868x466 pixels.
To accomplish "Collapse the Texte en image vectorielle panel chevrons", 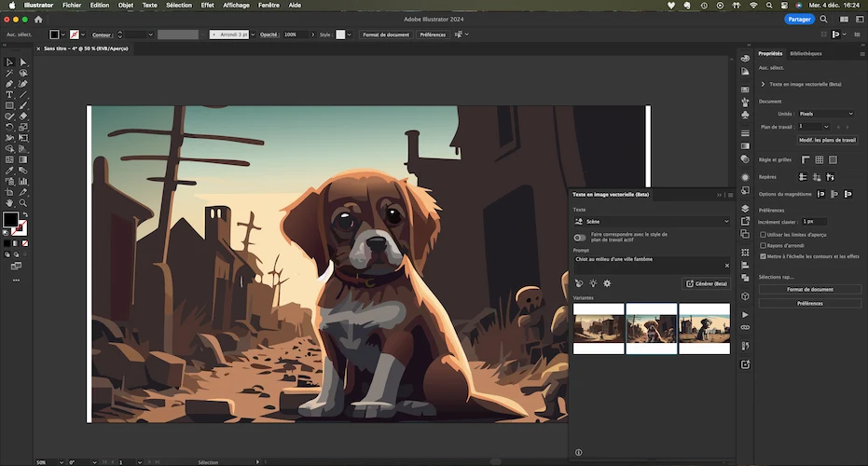I will point(719,195).
